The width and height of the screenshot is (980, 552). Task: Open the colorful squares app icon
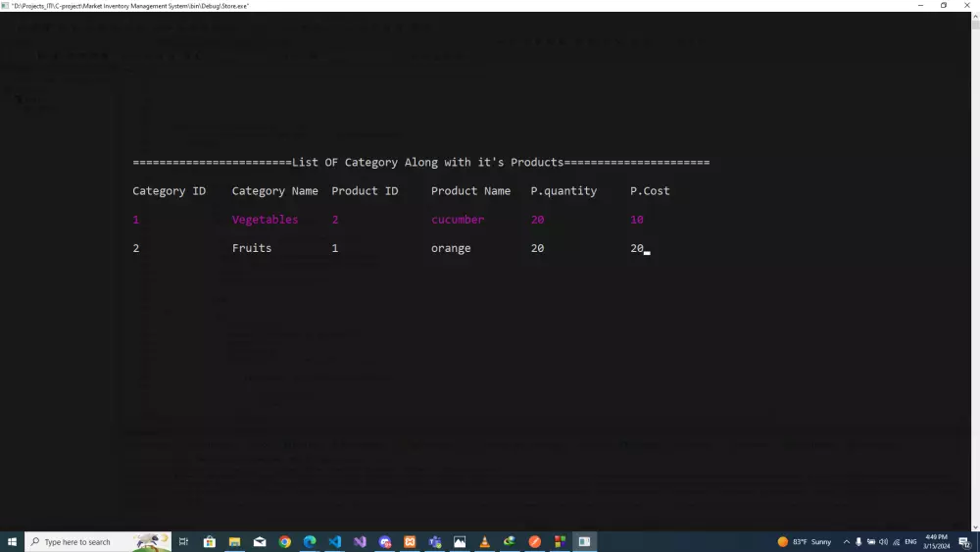(560, 541)
